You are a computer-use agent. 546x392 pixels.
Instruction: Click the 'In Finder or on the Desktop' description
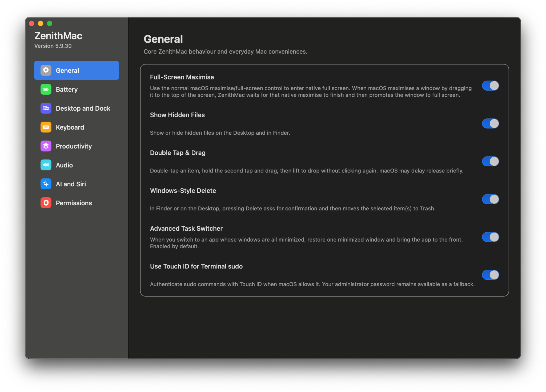tap(292, 209)
